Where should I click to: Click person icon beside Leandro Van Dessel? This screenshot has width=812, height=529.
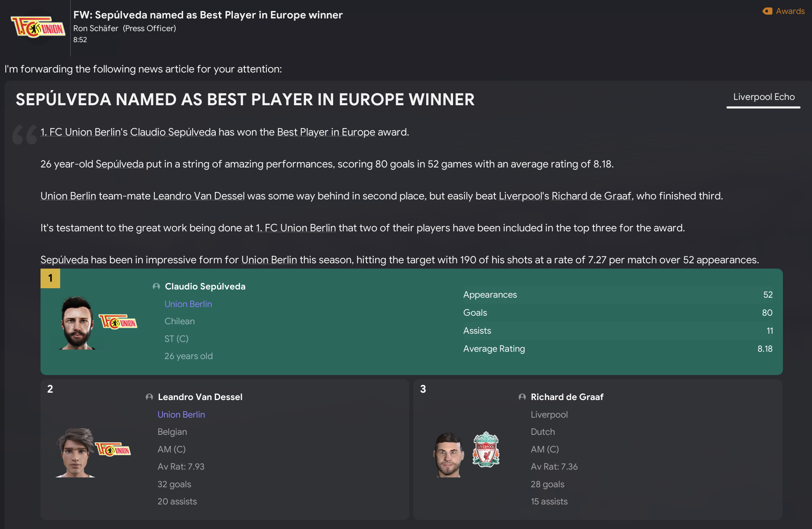click(149, 397)
